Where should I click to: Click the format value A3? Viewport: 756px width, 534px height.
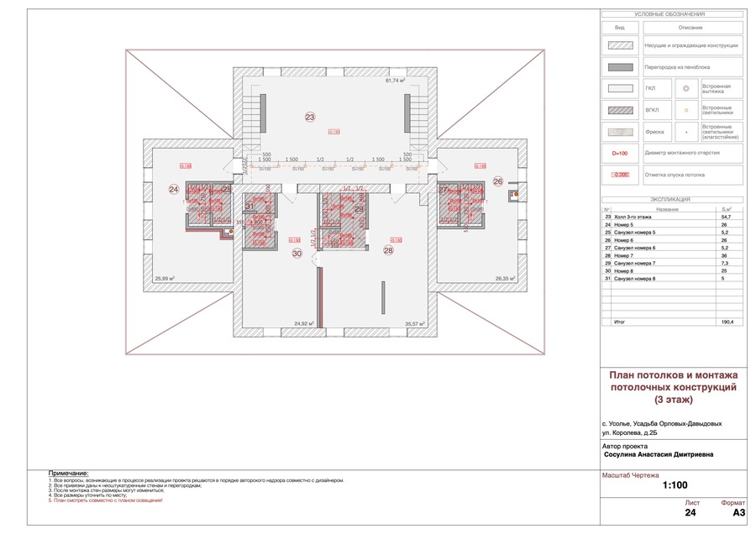tap(738, 513)
